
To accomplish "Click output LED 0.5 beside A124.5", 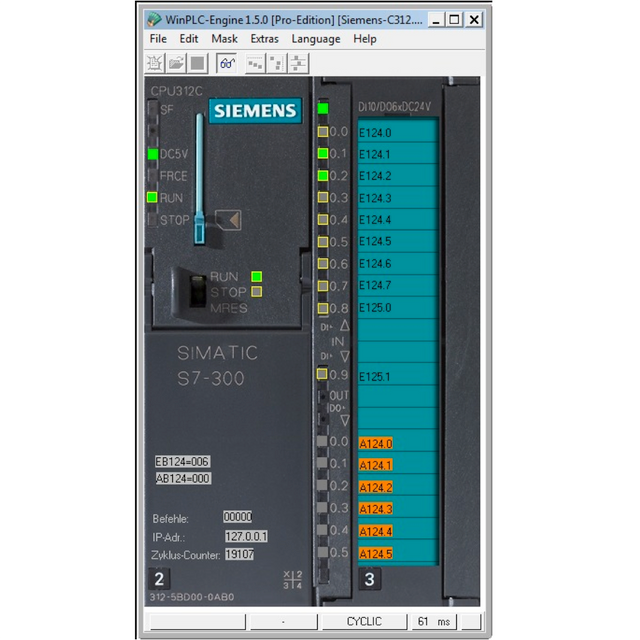I will [322, 552].
